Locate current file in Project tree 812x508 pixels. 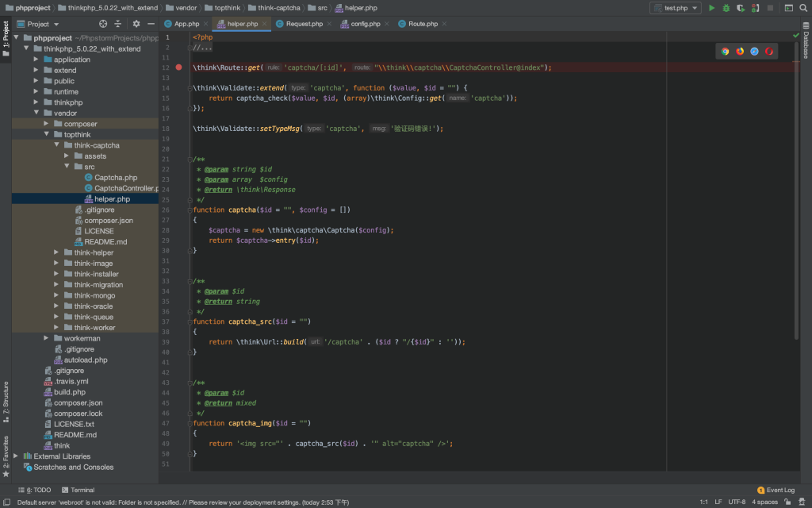[104, 25]
